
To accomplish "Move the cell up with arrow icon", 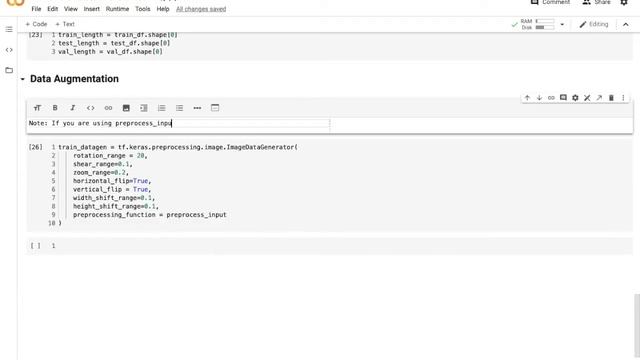I will (x=527, y=98).
